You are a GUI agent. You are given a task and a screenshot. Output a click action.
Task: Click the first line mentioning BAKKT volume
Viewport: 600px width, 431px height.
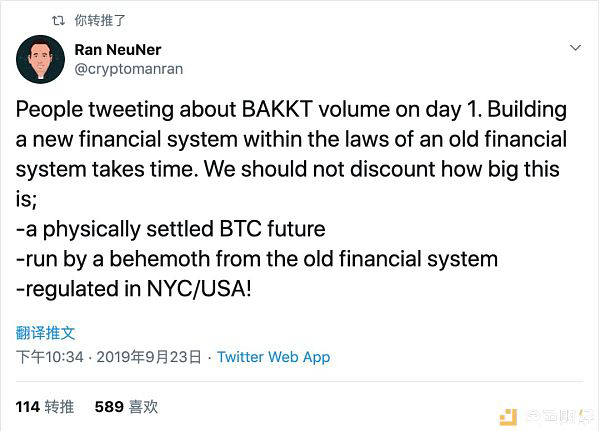tap(291, 108)
